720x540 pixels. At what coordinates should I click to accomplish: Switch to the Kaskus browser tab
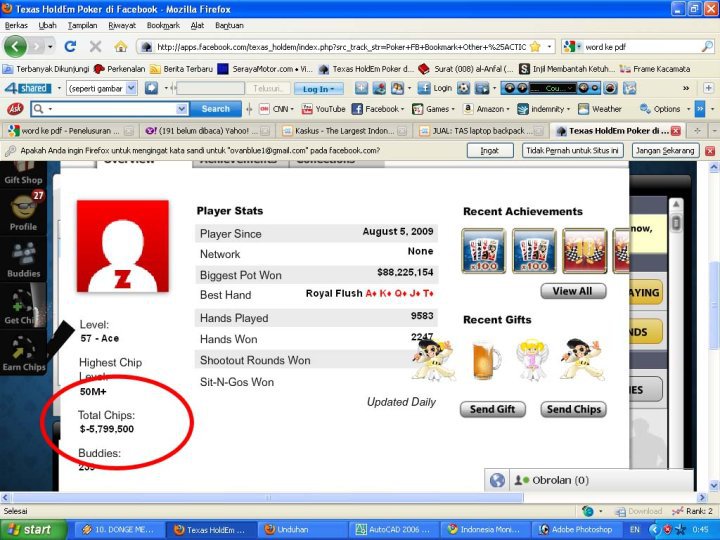point(343,131)
